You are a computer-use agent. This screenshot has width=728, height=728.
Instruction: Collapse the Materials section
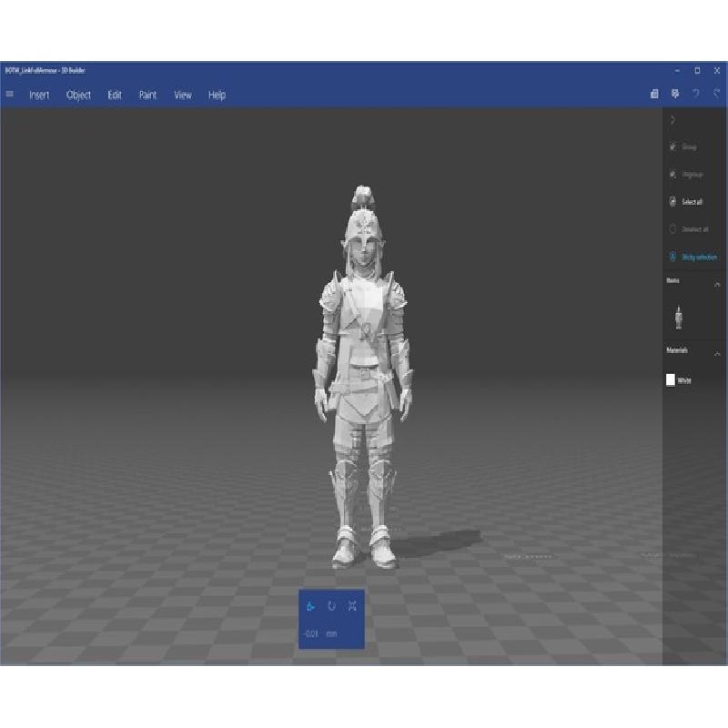point(717,353)
